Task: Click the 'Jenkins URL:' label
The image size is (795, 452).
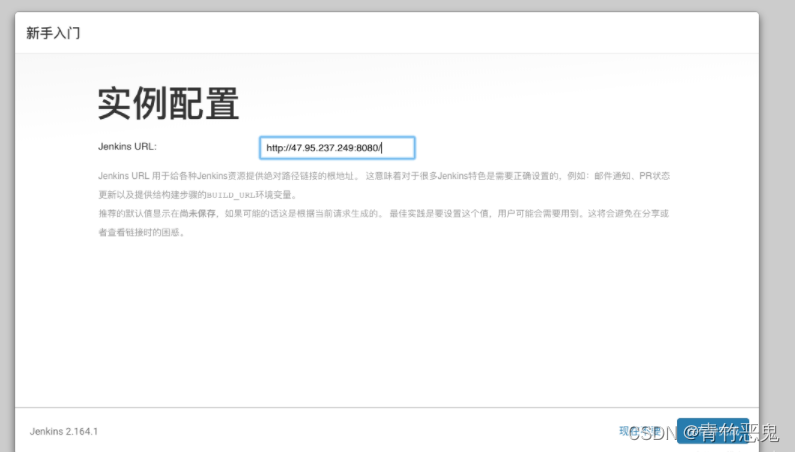Action: (x=127, y=147)
